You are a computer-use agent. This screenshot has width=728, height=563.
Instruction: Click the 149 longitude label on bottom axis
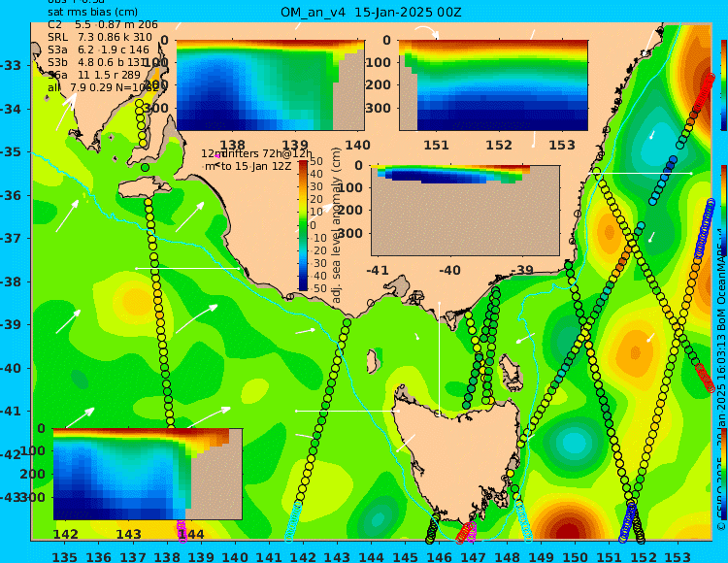point(541,556)
